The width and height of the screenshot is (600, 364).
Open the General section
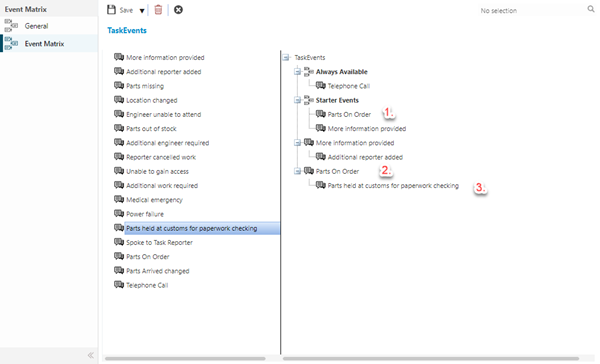tap(49, 26)
